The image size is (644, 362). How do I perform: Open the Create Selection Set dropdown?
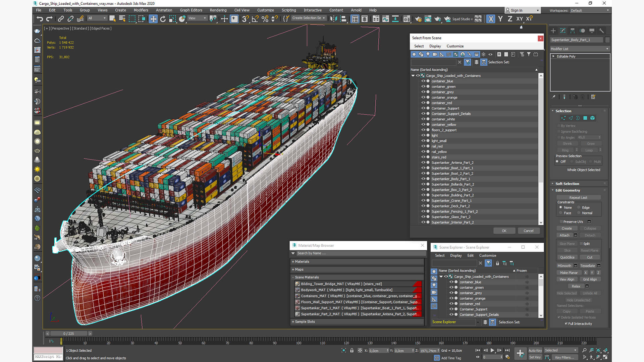308,18
